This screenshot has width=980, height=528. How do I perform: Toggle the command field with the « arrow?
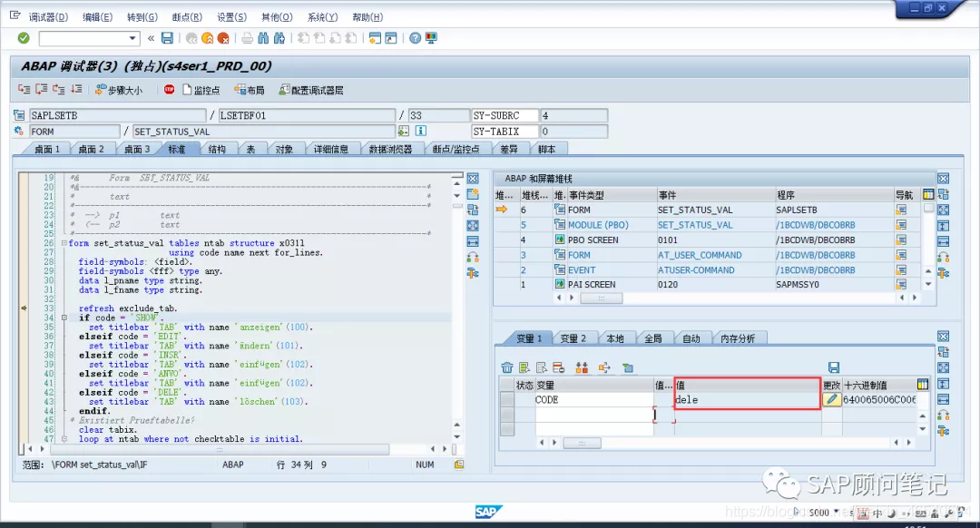click(x=151, y=38)
